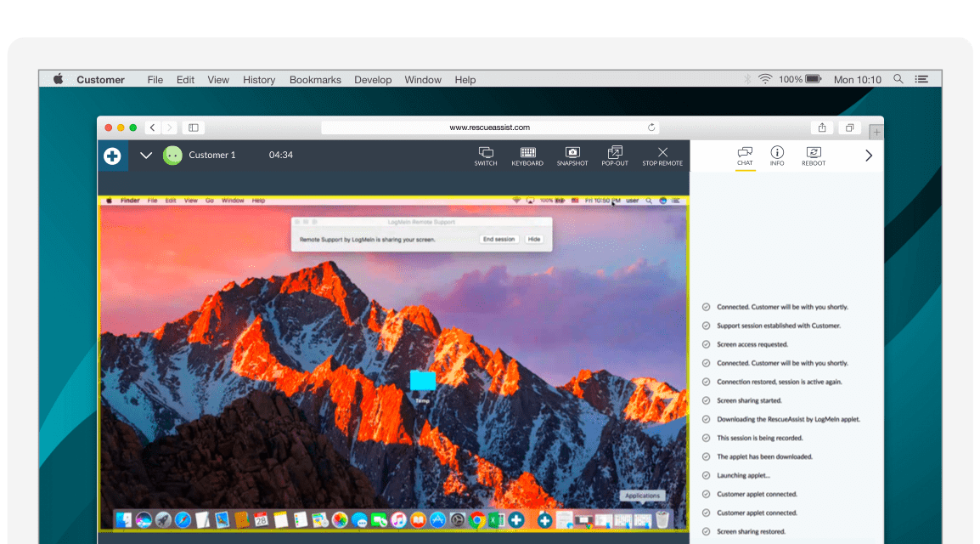Toggle the Safari sidebar button
Viewport: 980px width, 544px height.
[x=194, y=127]
